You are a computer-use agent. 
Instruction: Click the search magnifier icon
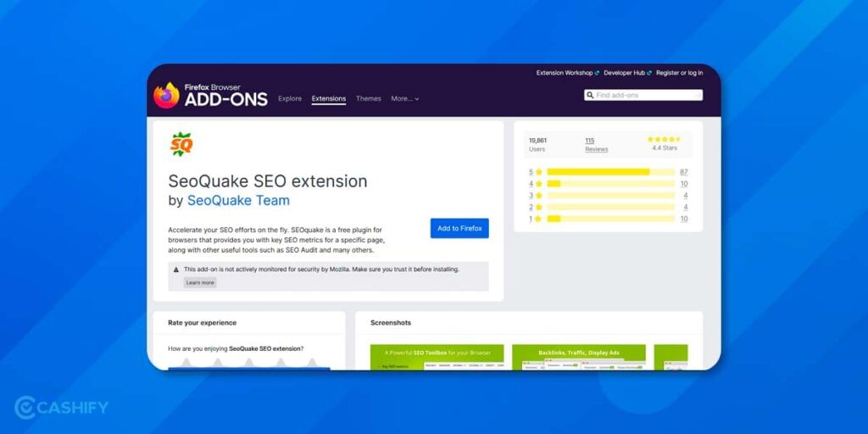[590, 95]
